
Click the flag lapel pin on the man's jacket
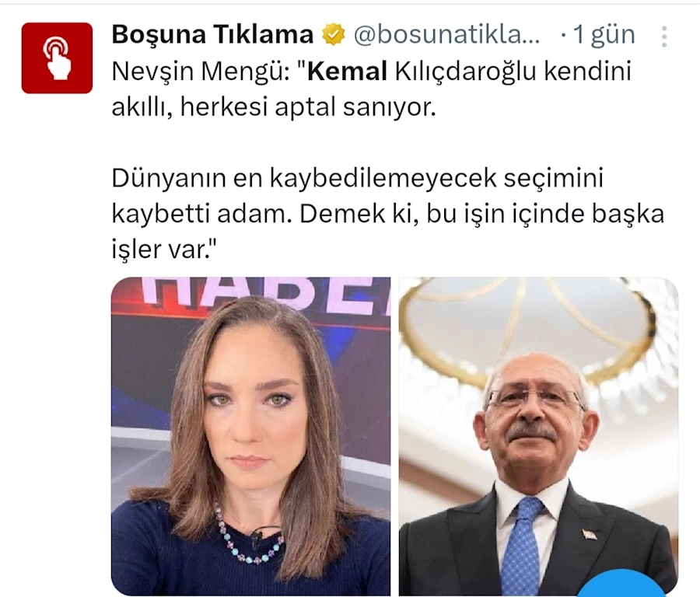tap(589, 534)
